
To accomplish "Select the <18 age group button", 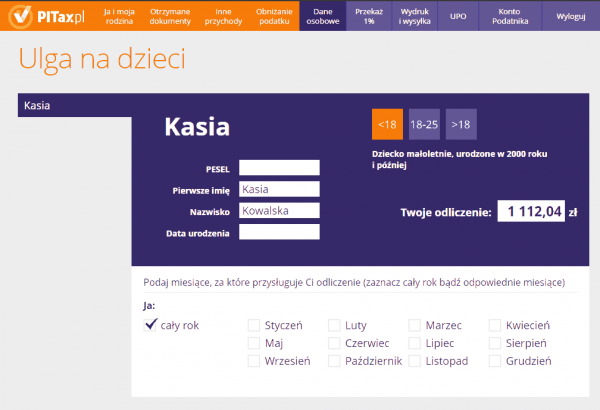I will click(387, 124).
